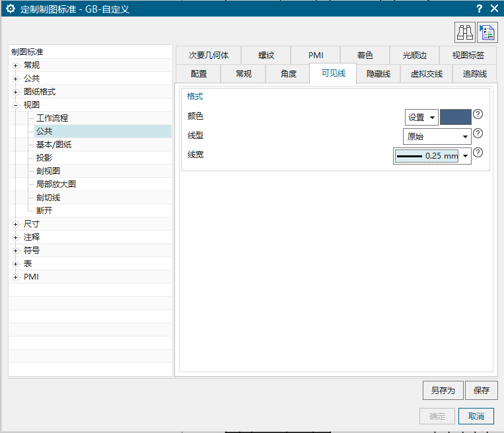
Task: Click the title bar question mark help
Action: [x=480, y=9]
